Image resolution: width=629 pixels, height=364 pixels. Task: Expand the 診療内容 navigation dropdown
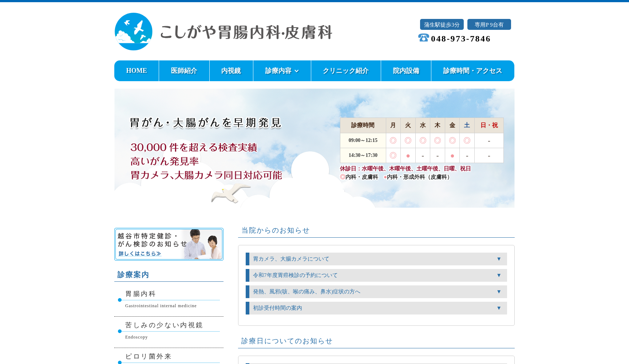click(282, 71)
